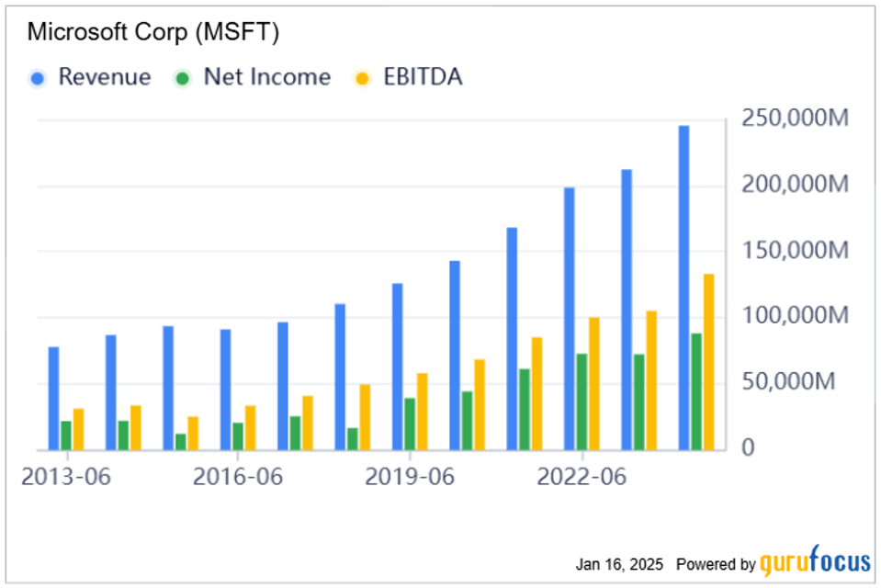
Task: Click the rightmost yellow EBITDA bar
Action: coord(708,362)
